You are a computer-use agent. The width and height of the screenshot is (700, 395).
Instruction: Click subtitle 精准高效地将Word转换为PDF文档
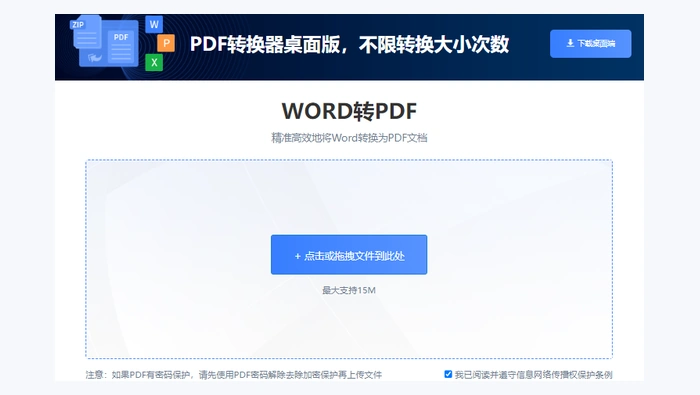tap(349, 138)
